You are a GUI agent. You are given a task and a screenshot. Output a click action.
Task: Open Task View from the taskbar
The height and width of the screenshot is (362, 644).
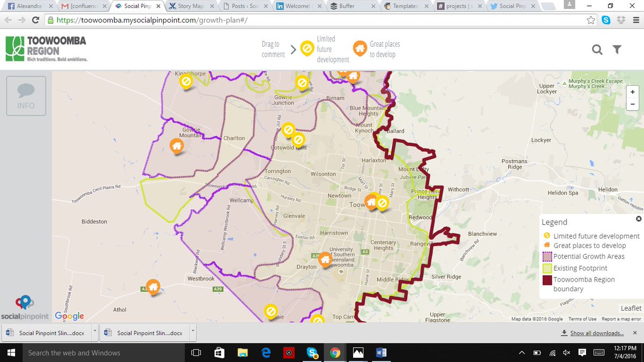tap(196, 352)
